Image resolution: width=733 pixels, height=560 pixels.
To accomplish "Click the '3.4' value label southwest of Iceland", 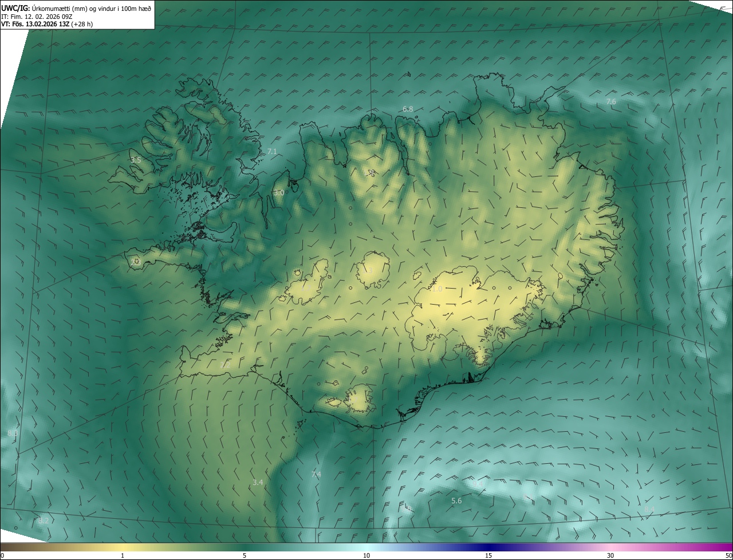I will coord(258,483).
